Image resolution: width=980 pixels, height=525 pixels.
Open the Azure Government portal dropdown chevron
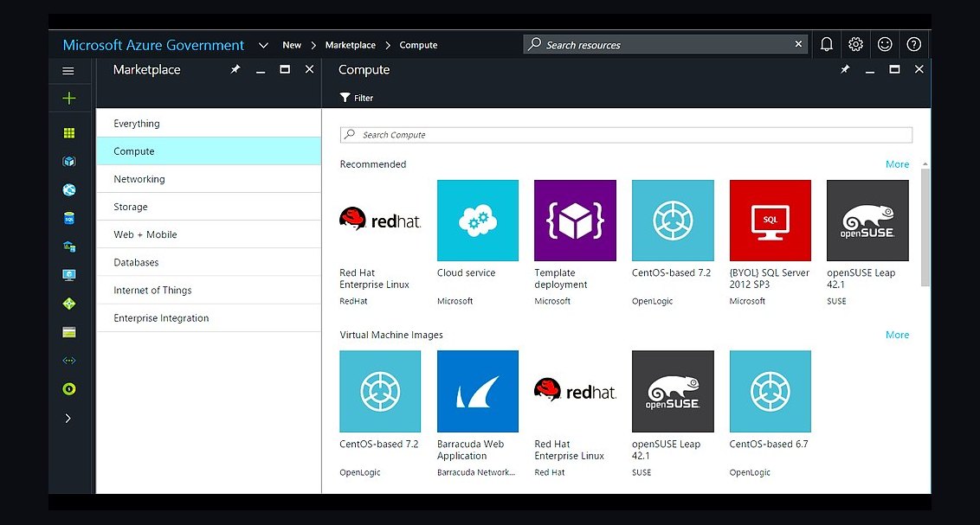[x=263, y=45]
